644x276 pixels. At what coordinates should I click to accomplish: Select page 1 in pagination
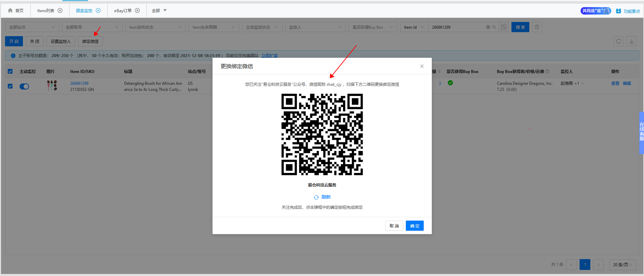tap(585, 265)
